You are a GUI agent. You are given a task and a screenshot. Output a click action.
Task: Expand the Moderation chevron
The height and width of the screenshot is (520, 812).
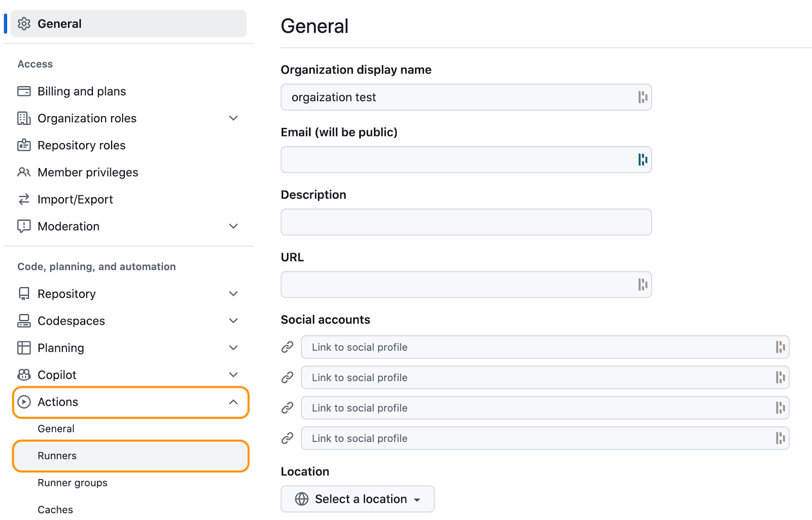point(233,226)
